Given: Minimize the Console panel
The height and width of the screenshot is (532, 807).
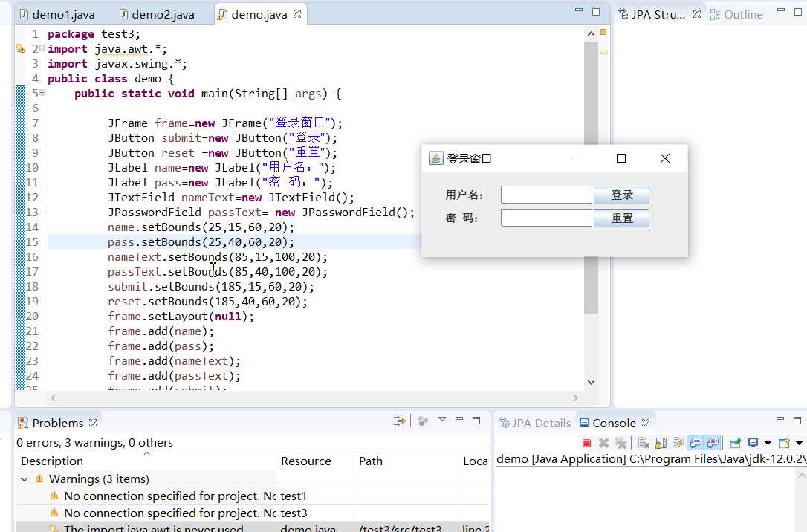Looking at the screenshot, I should point(780,420).
